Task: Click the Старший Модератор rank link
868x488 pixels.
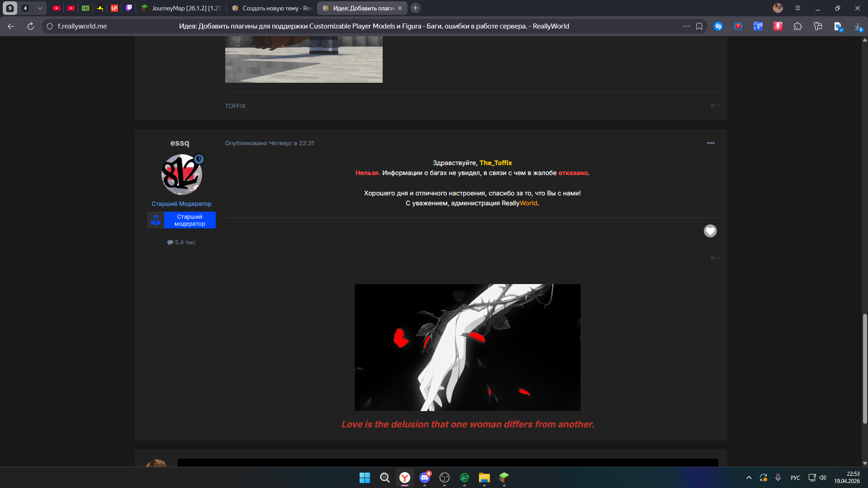Action: [x=181, y=204]
